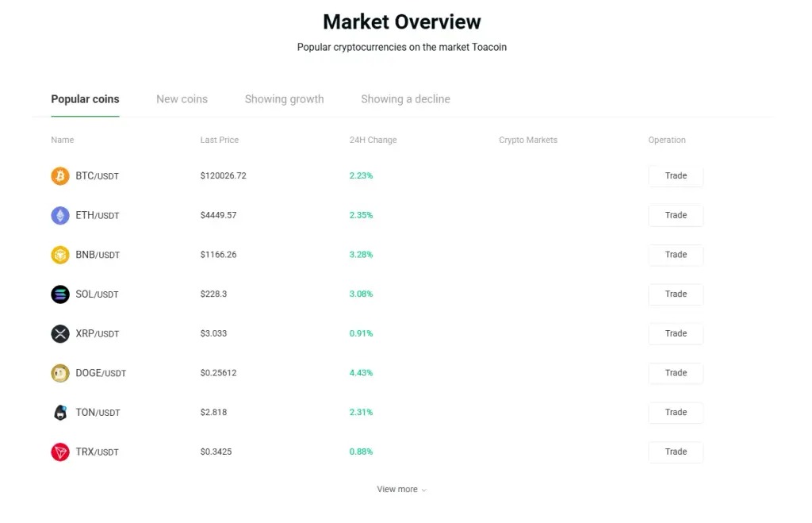Click Trade button for BTC/USDT
812x523 pixels.
coord(676,175)
